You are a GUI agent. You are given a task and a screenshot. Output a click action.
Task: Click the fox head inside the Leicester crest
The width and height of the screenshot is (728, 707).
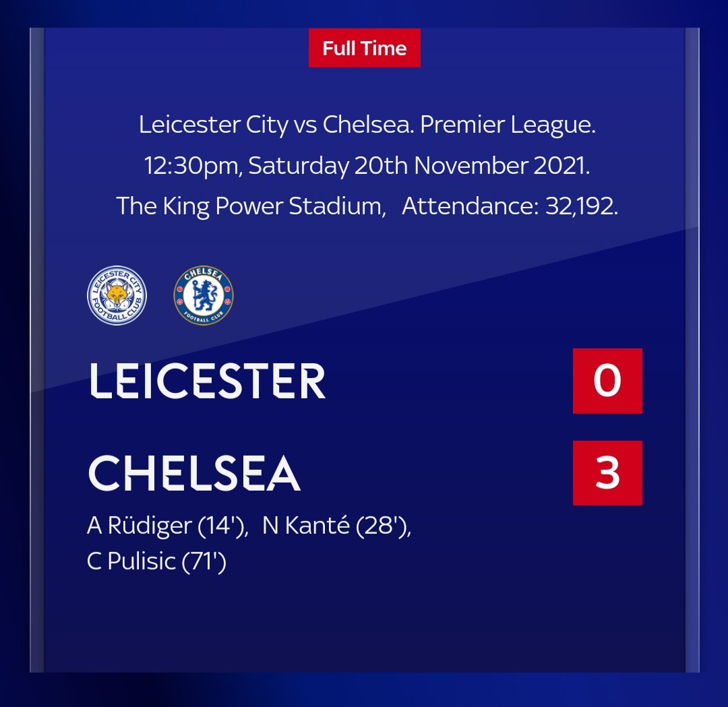pos(117,295)
